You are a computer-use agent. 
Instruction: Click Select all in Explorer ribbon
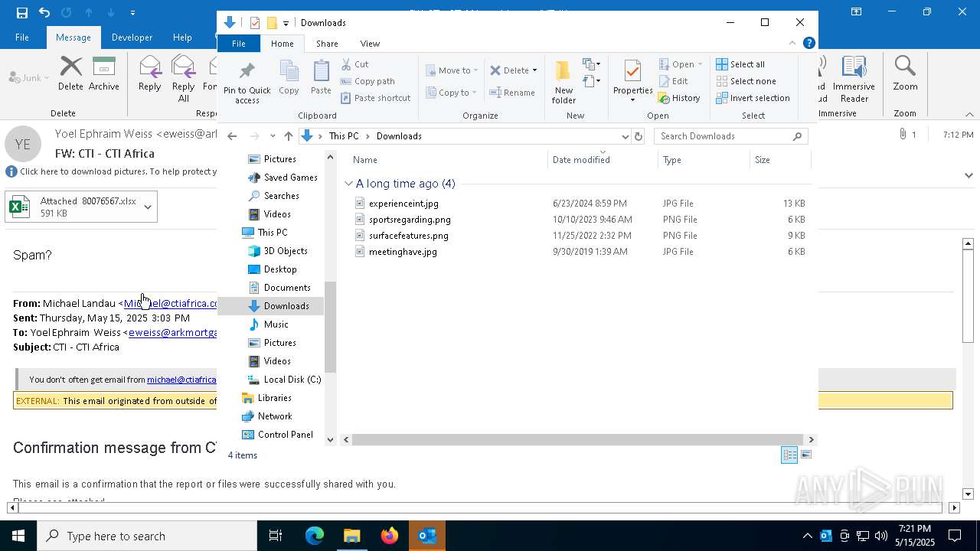[x=740, y=64]
